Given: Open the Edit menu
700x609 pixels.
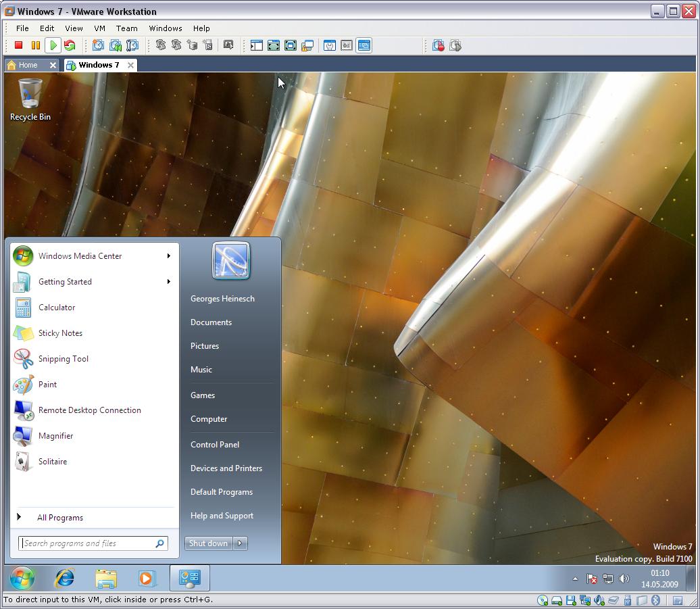Looking at the screenshot, I should [47, 28].
